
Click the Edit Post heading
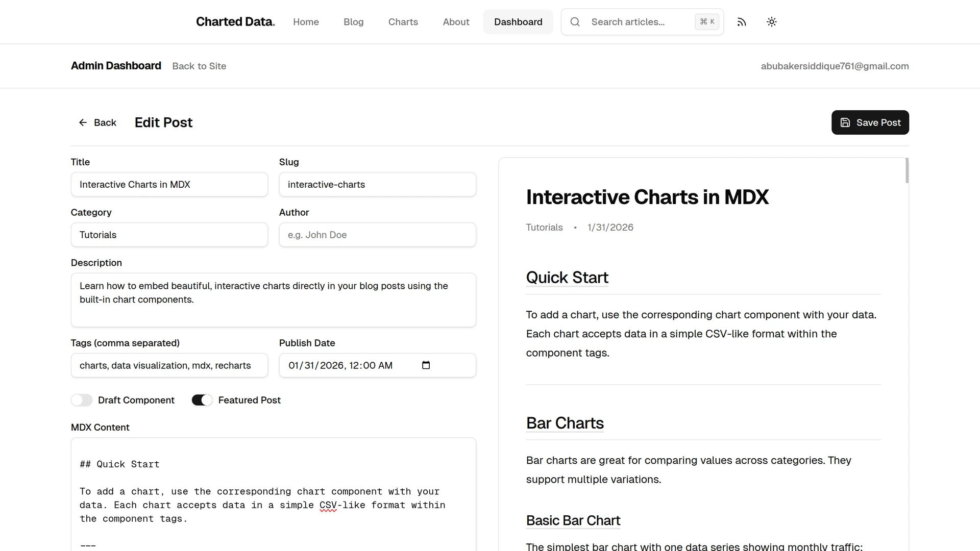(x=163, y=122)
